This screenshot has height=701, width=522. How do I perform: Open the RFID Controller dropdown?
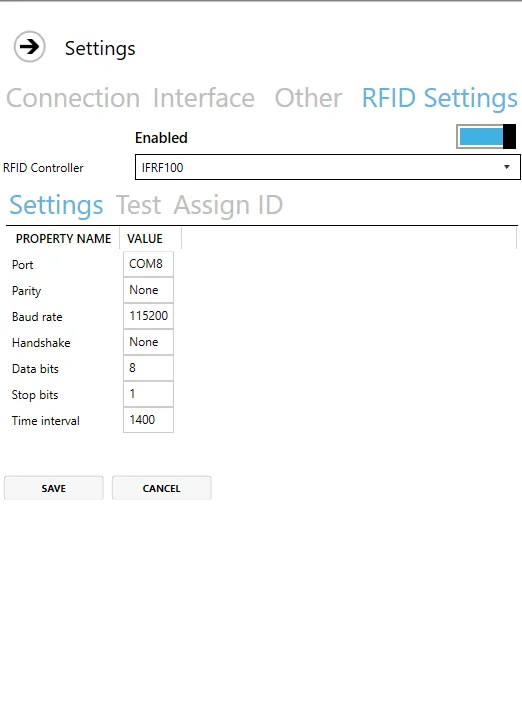[x=328, y=167]
